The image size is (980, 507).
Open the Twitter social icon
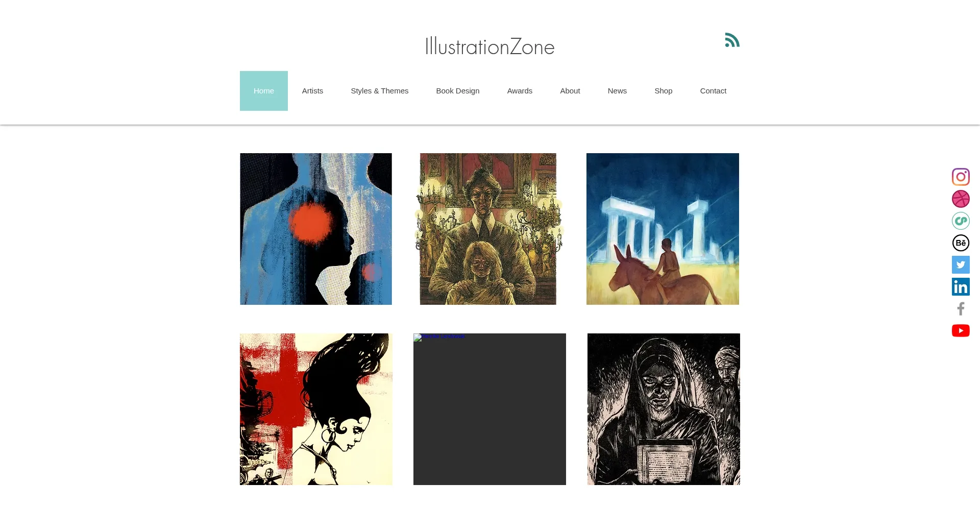[961, 264]
